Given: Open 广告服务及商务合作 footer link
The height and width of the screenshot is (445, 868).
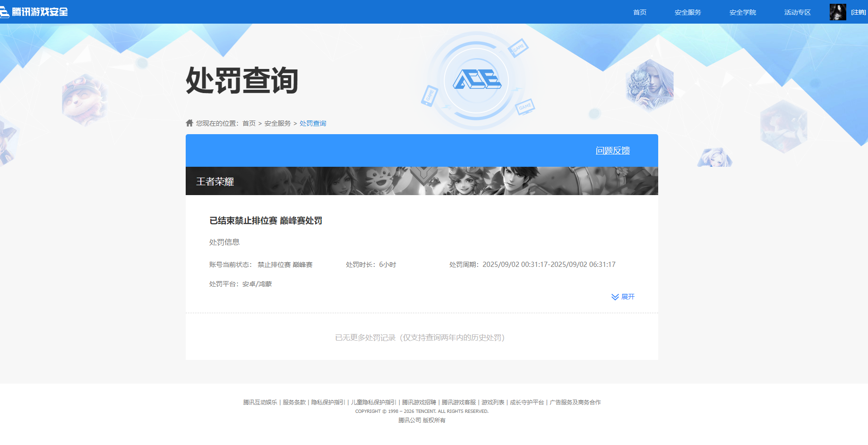Looking at the screenshot, I should 575,402.
